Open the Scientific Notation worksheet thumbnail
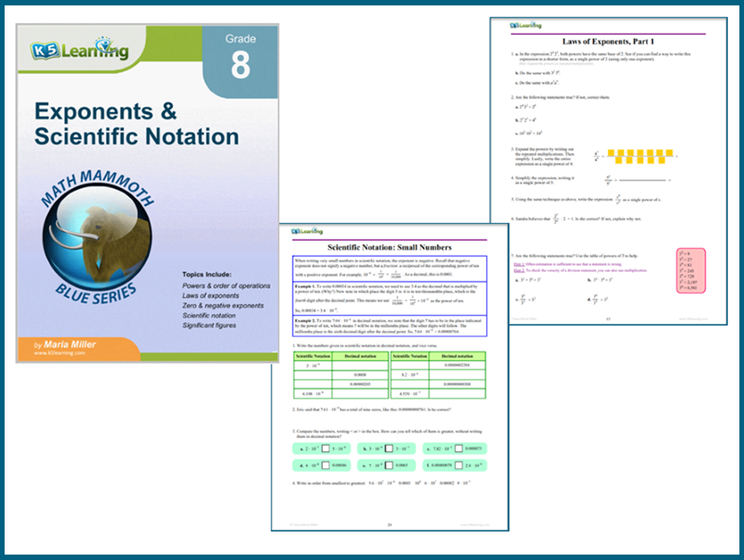744x560 pixels. pos(389,377)
